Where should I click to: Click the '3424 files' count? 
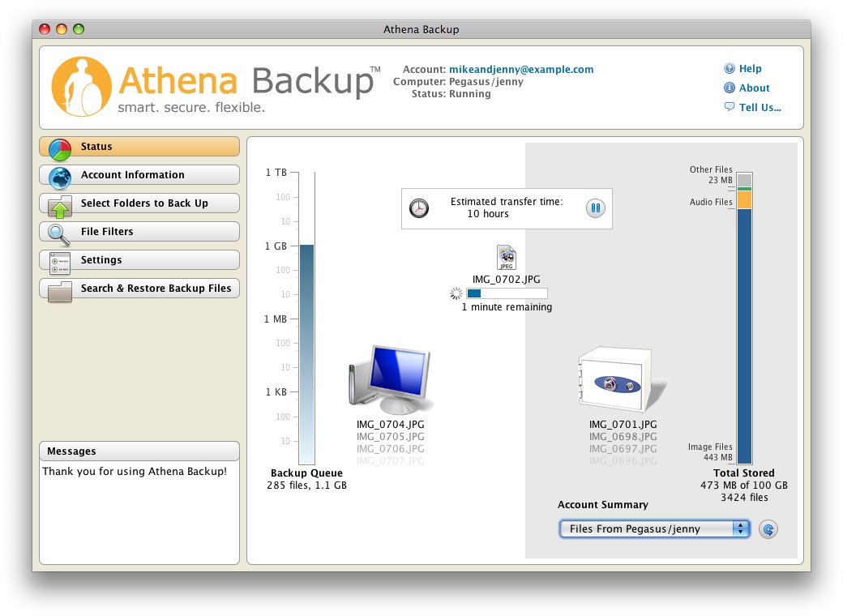[x=744, y=498]
